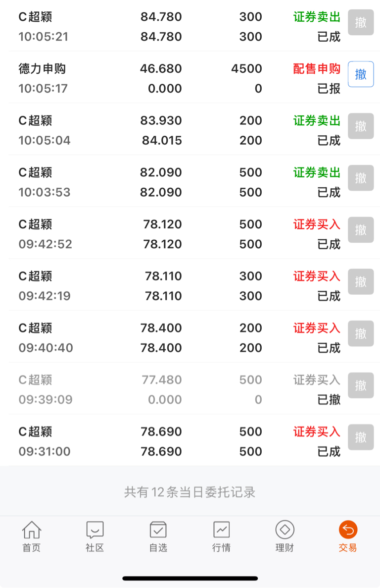Screen dimensions: 380x588
Task: Go to 社区 community chat icon
Action: point(95,536)
